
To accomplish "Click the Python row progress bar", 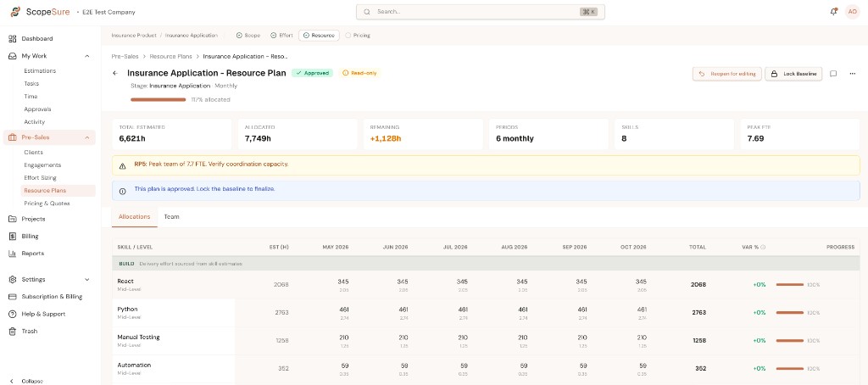I will [x=789, y=312].
